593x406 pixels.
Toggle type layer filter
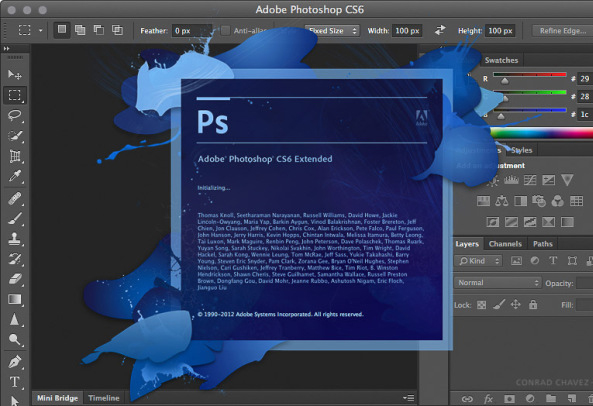click(553, 260)
